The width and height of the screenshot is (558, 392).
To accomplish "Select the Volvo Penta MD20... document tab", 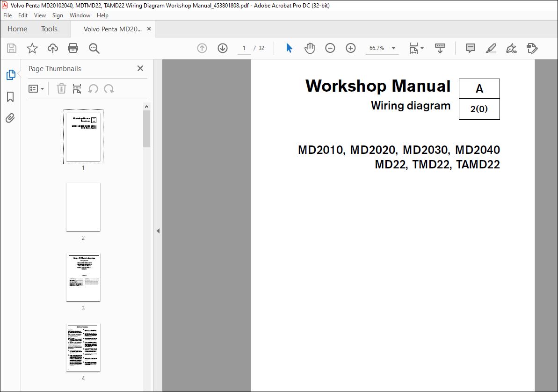I will click(x=112, y=29).
